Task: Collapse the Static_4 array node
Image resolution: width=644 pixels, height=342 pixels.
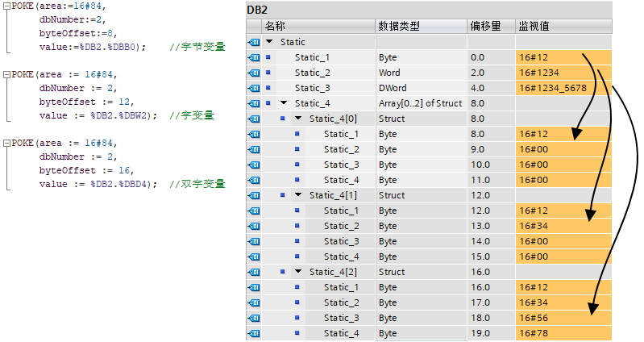Action: click(284, 103)
